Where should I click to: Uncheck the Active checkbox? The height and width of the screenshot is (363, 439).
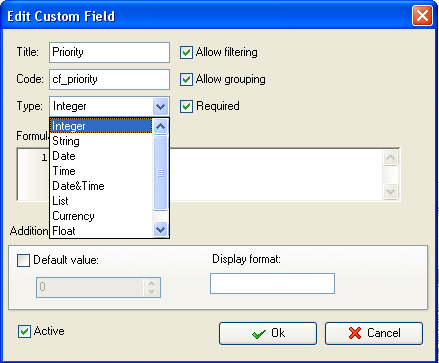point(24,332)
